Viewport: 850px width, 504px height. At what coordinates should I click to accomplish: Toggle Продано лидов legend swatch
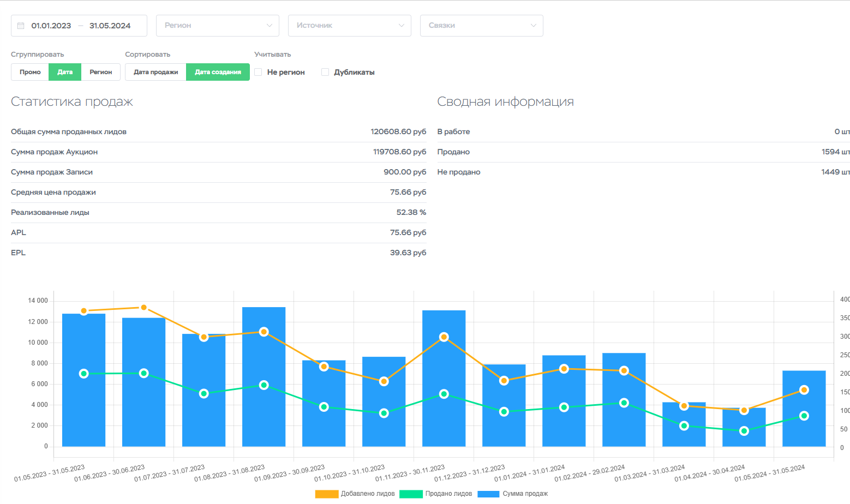click(x=411, y=494)
